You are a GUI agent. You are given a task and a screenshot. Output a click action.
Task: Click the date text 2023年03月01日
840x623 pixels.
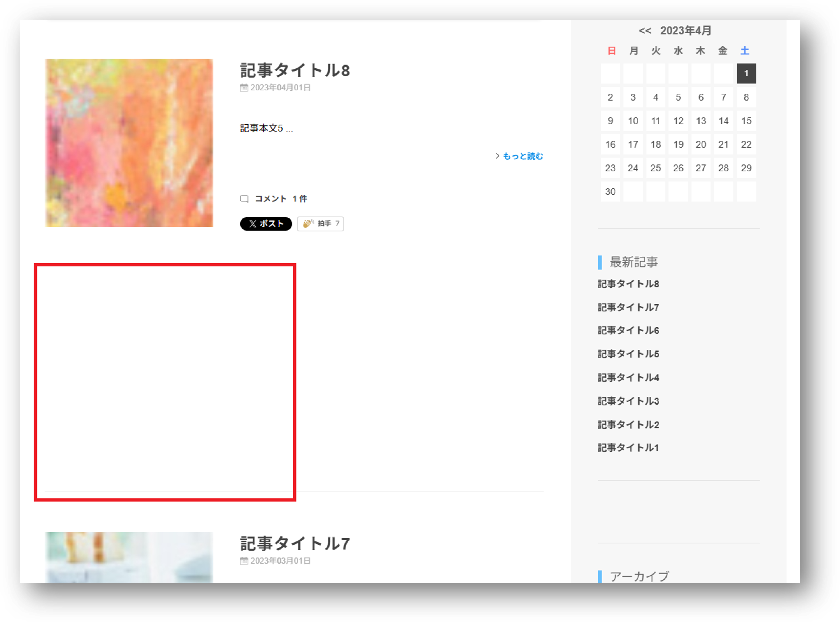[280, 561]
